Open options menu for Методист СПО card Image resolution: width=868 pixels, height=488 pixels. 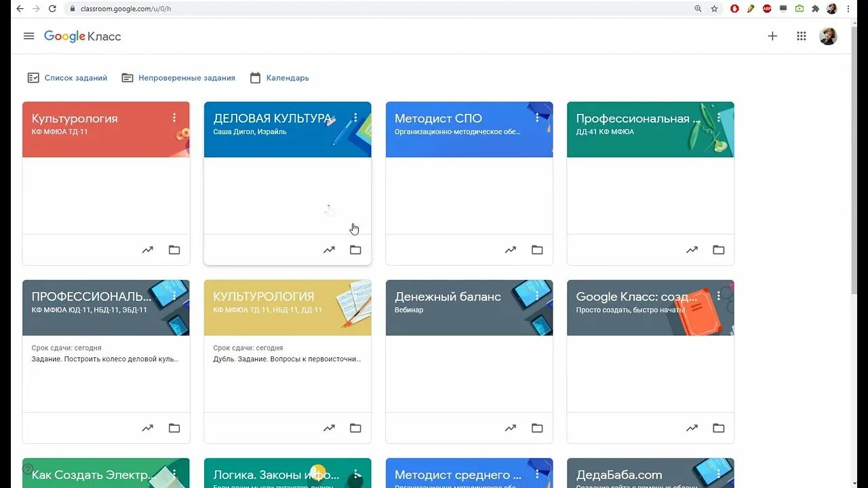tap(537, 118)
